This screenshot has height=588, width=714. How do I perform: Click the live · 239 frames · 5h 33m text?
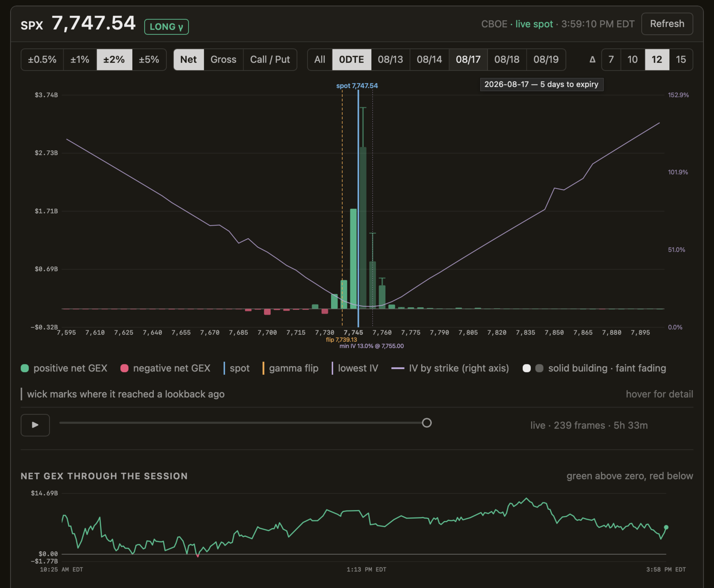point(589,425)
